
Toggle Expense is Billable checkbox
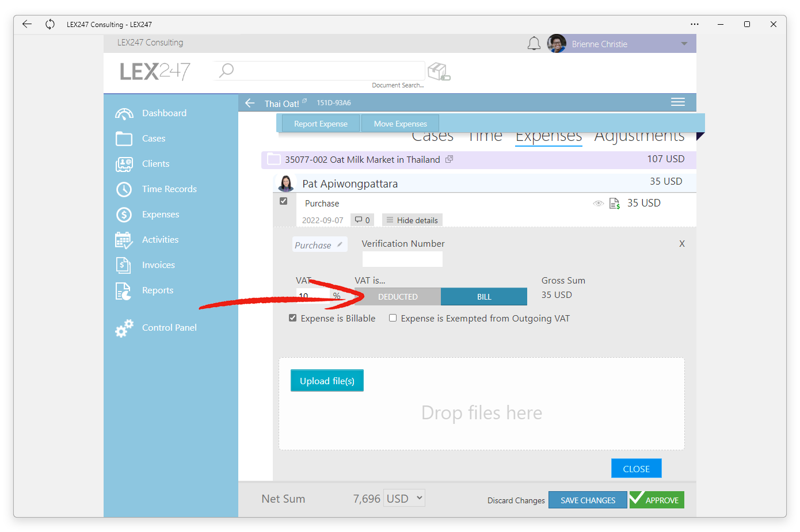pyautogui.click(x=293, y=318)
